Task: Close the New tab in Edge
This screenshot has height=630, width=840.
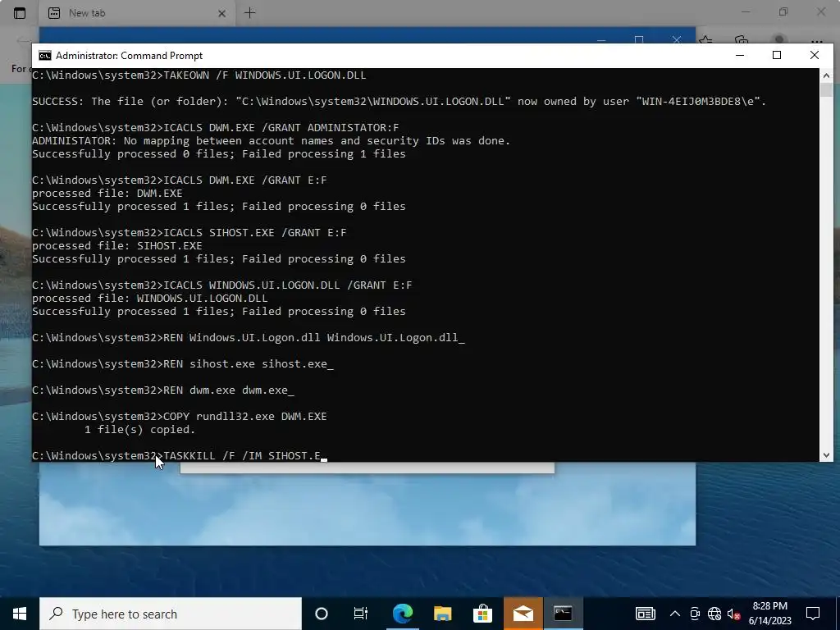Action: (221, 13)
